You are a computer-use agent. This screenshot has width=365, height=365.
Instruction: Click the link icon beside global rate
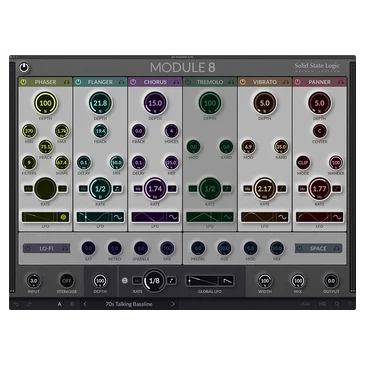point(125,281)
